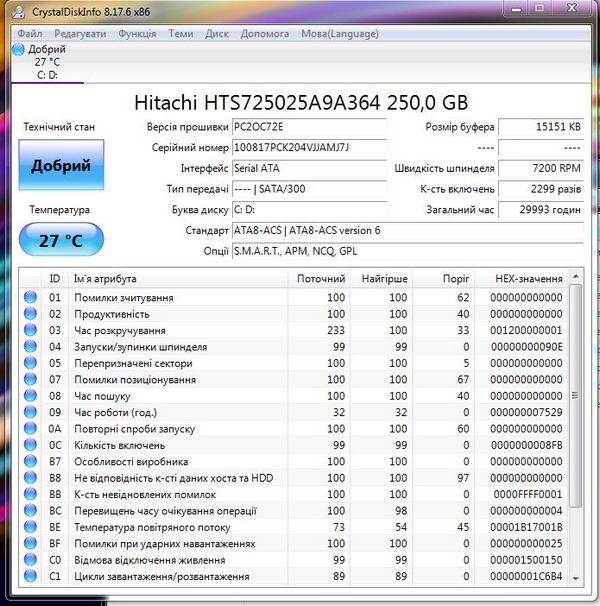Open the Файл menu
This screenshot has width=600, height=606.
[30, 33]
